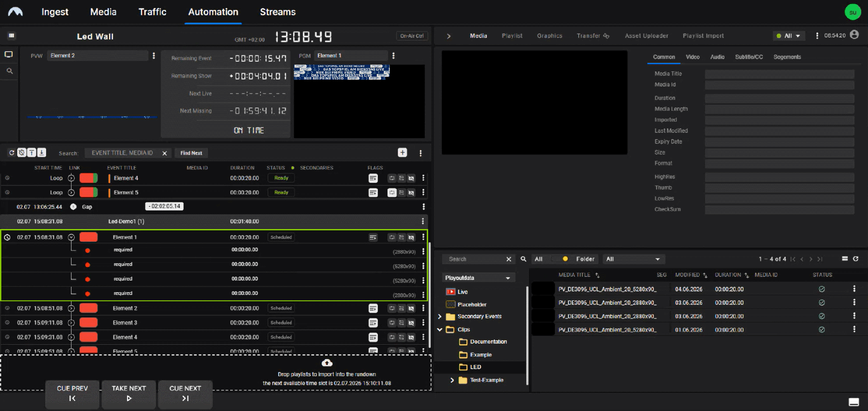
Task: Collapse the Clips folder
Action: (439, 330)
